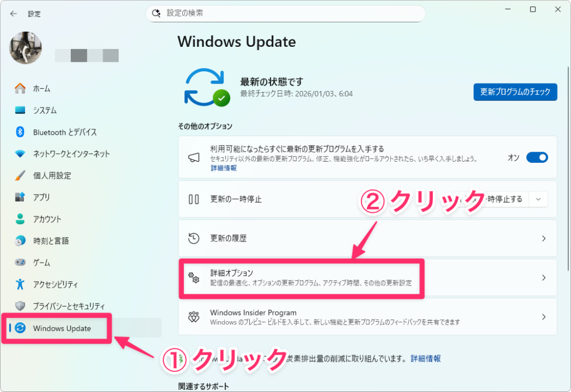Click the Home icon in the sidebar
Viewport: 571px width, 392px height.
coord(20,89)
